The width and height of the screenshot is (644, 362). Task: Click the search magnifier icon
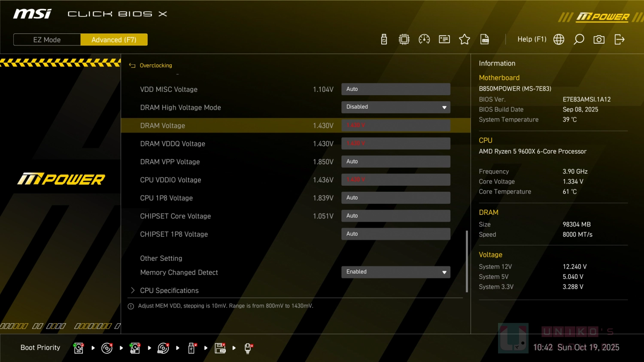coord(579,39)
